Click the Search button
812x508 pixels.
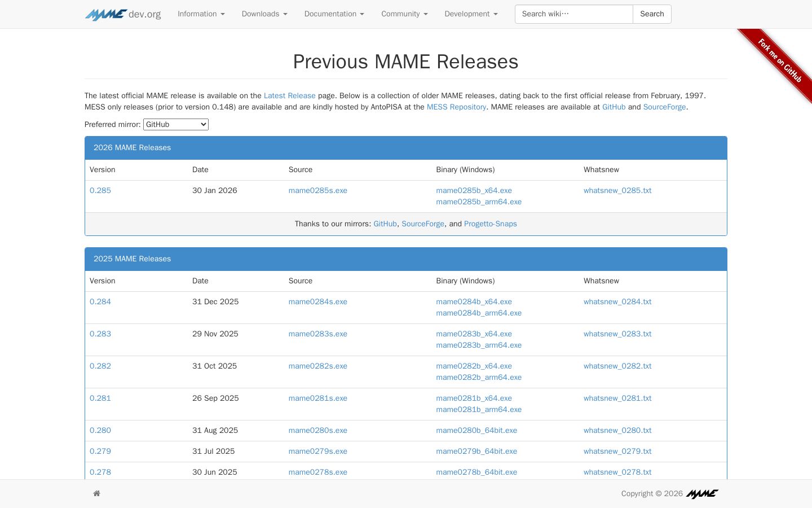(x=652, y=14)
